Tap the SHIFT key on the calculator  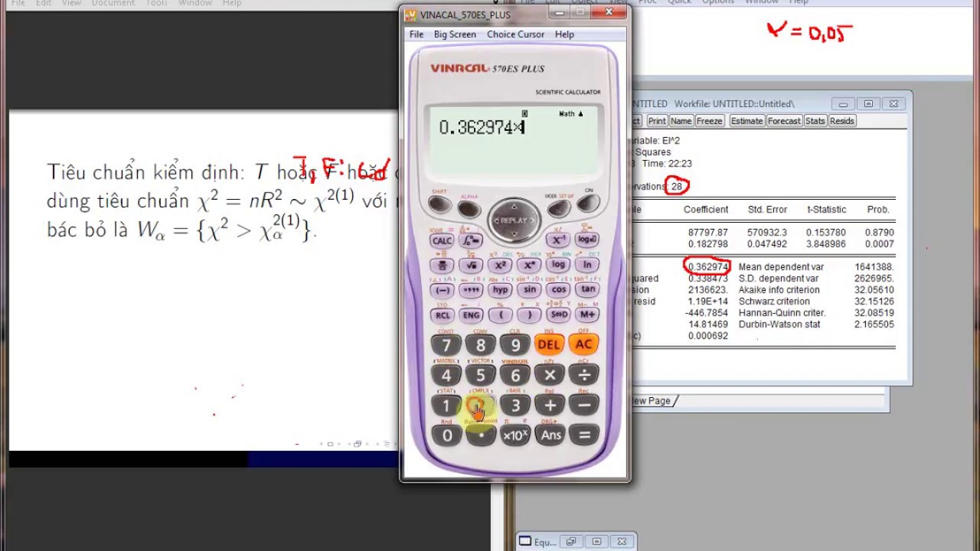[x=439, y=204]
